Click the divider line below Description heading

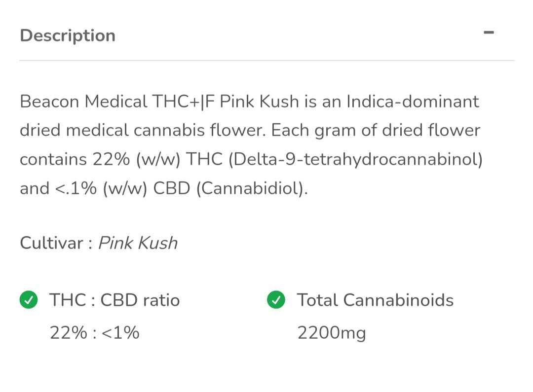pos(266,61)
